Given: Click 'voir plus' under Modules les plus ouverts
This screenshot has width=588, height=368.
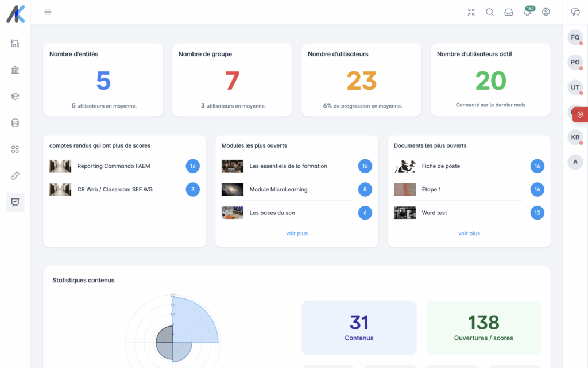Looking at the screenshot, I should [x=297, y=233].
